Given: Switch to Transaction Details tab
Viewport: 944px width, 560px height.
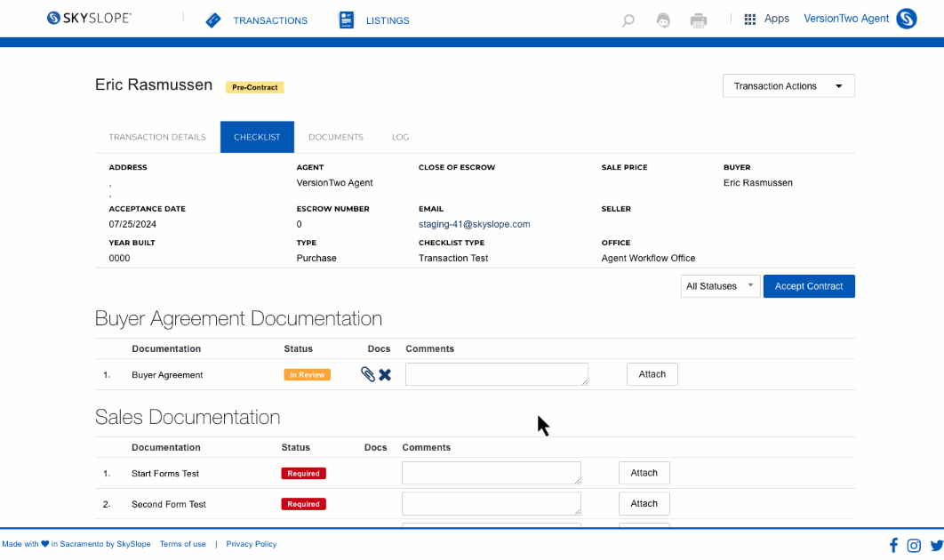Looking at the screenshot, I should pos(157,137).
